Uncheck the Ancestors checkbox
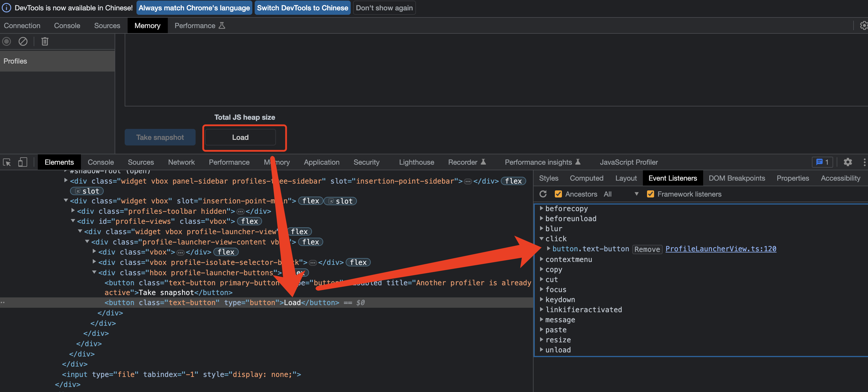868x392 pixels. tap(558, 194)
